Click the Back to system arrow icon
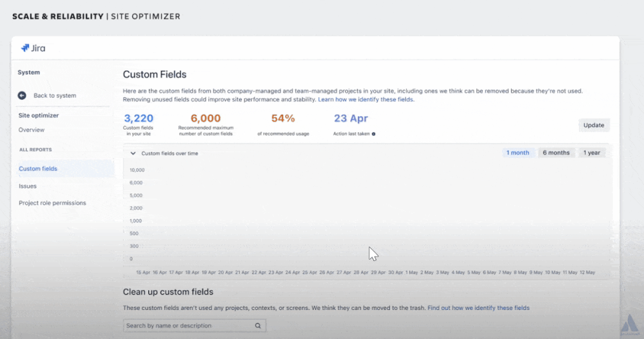644x339 pixels. [x=22, y=95]
